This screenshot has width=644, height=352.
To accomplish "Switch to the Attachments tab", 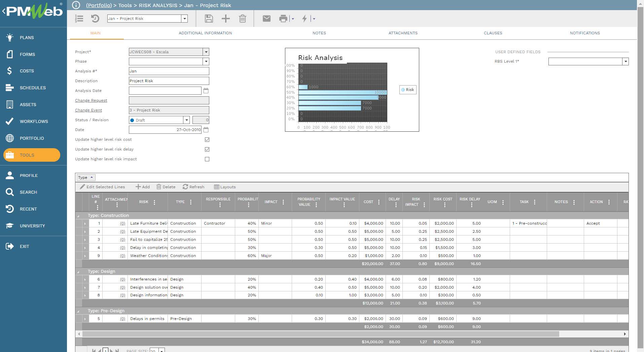I will pos(403,33).
